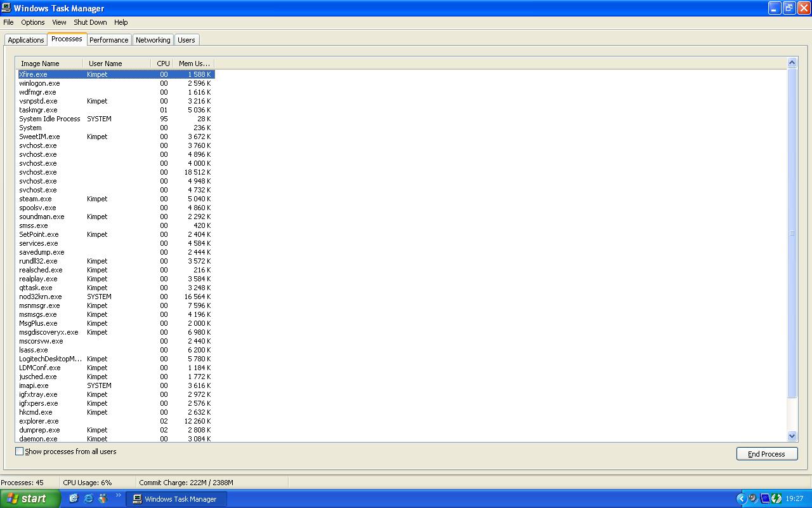Click the scroll down arrow of the process list
The height and width of the screenshot is (508, 812).
pyautogui.click(x=792, y=436)
